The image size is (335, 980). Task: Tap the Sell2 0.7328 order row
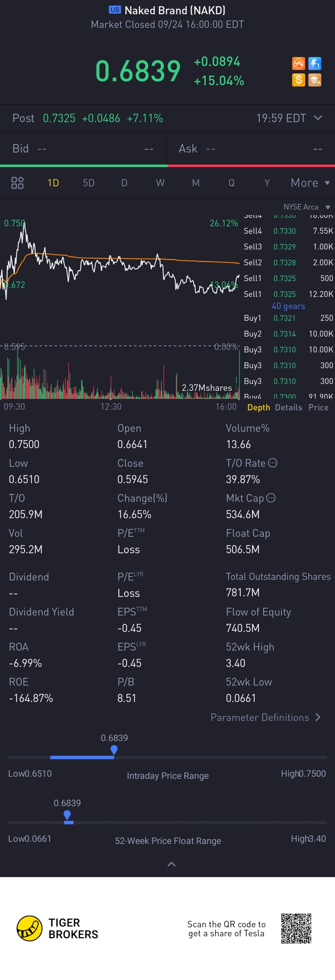point(288,263)
